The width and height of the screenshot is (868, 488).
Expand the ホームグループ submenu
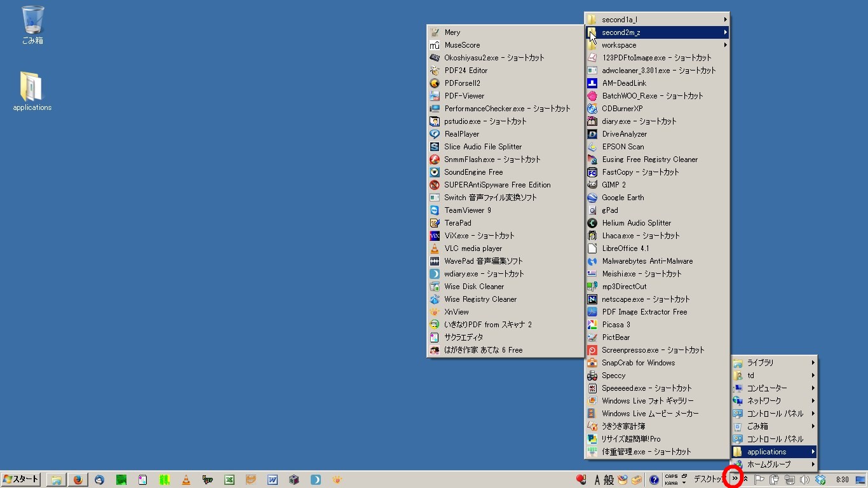click(774, 464)
